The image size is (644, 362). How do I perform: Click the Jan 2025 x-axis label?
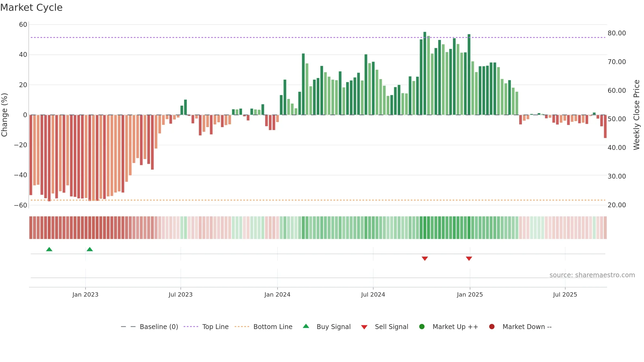click(470, 294)
